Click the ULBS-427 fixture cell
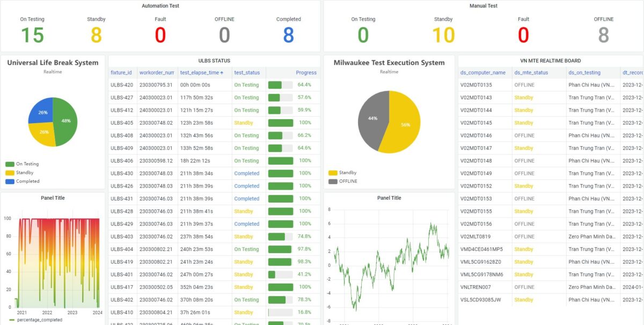 [122, 98]
